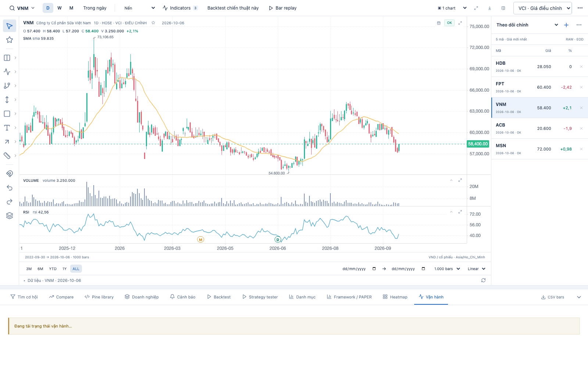
Task: Select the 3M range
Action: (x=29, y=269)
